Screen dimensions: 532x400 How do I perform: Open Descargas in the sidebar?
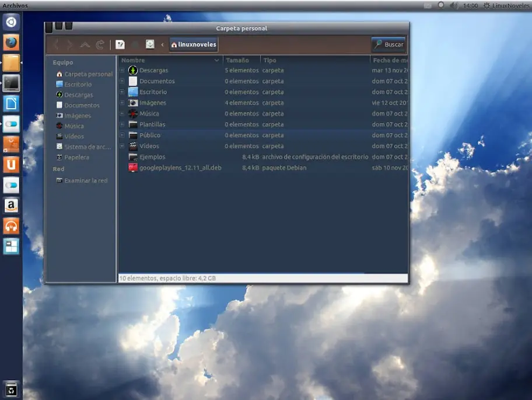click(x=75, y=95)
